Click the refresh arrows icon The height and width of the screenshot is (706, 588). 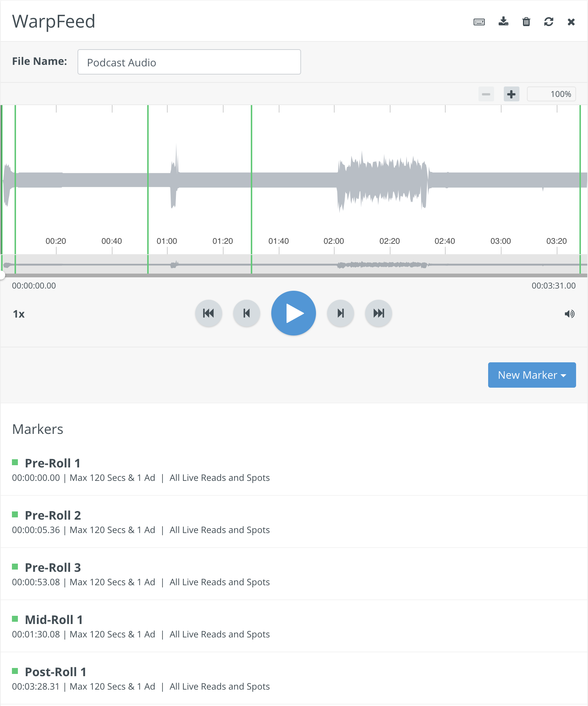click(549, 22)
